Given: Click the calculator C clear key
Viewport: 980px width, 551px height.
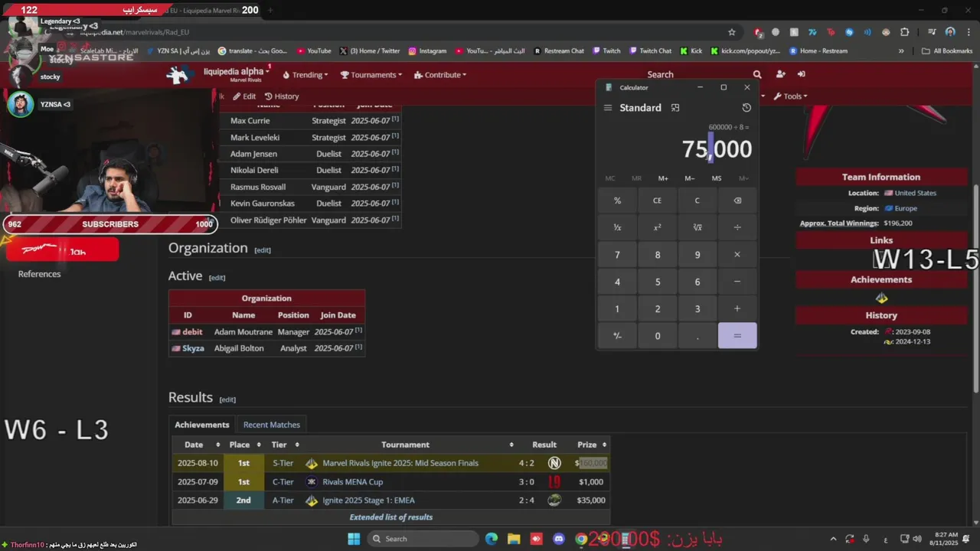Looking at the screenshot, I should click(x=697, y=201).
